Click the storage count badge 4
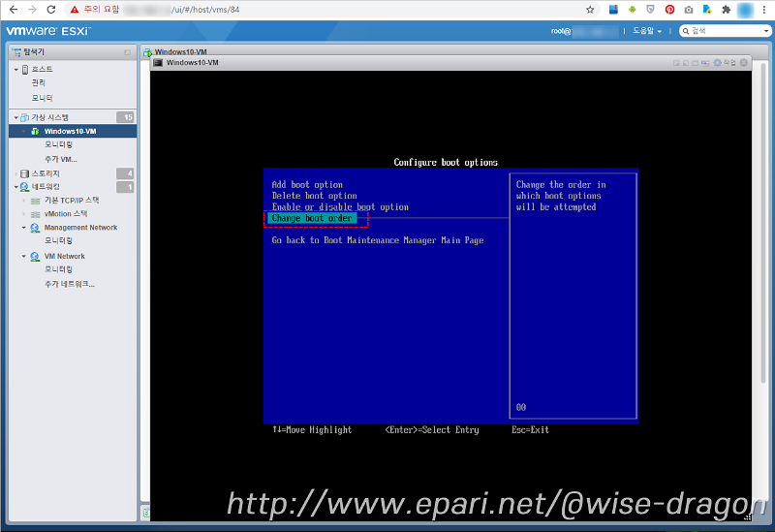This screenshot has width=775, height=532. (x=125, y=173)
